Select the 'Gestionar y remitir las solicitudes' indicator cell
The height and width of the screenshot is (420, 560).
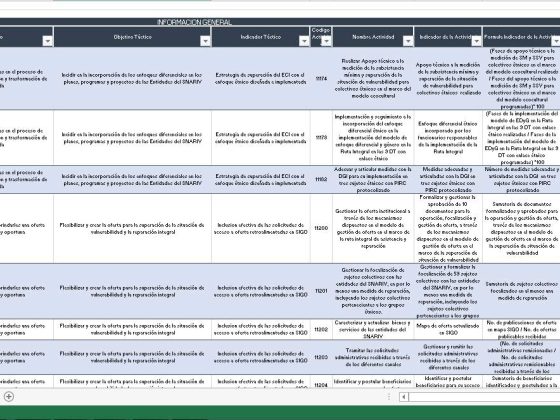tap(448, 357)
